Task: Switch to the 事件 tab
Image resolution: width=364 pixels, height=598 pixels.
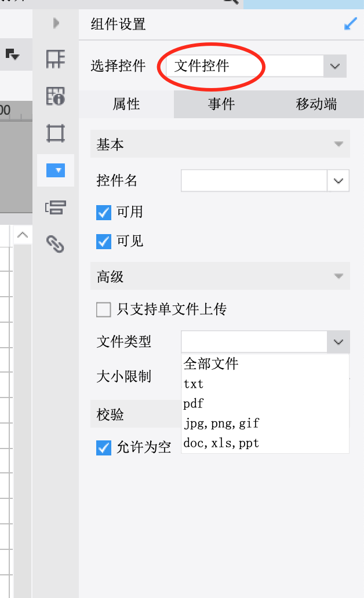Action: pos(221,104)
